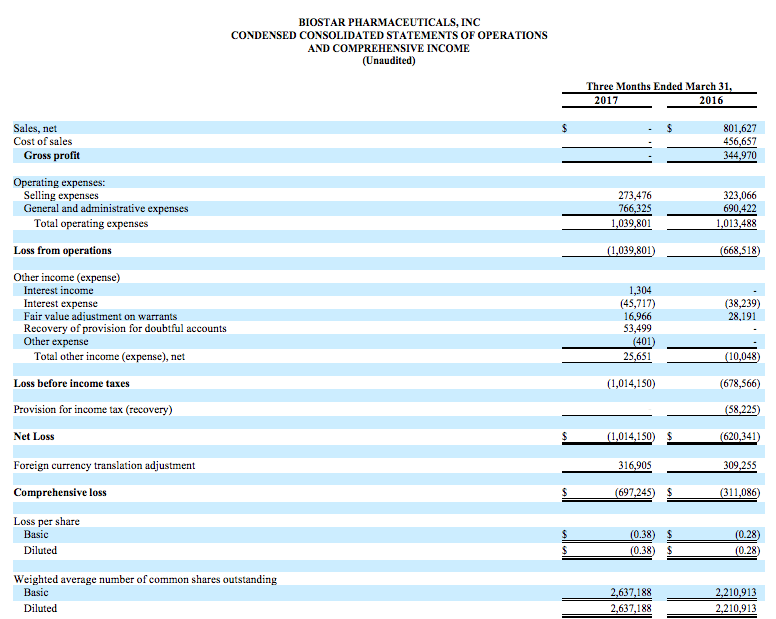The height and width of the screenshot is (619, 776).
Task: Select the 2016 total operating expenses 1,013,488
Action: tap(735, 223)
